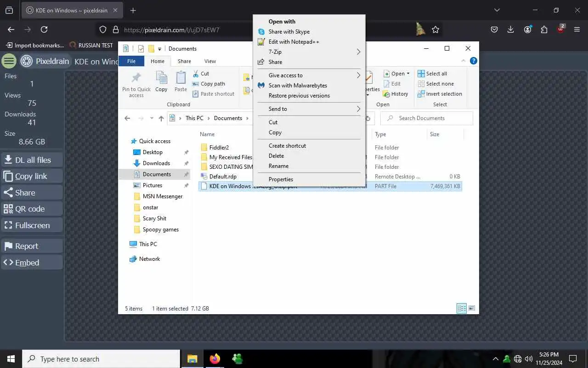588x368 pixels.
Task: Open Customize Quick Access Toolbar dropdown
Action: tap(160, 49)
